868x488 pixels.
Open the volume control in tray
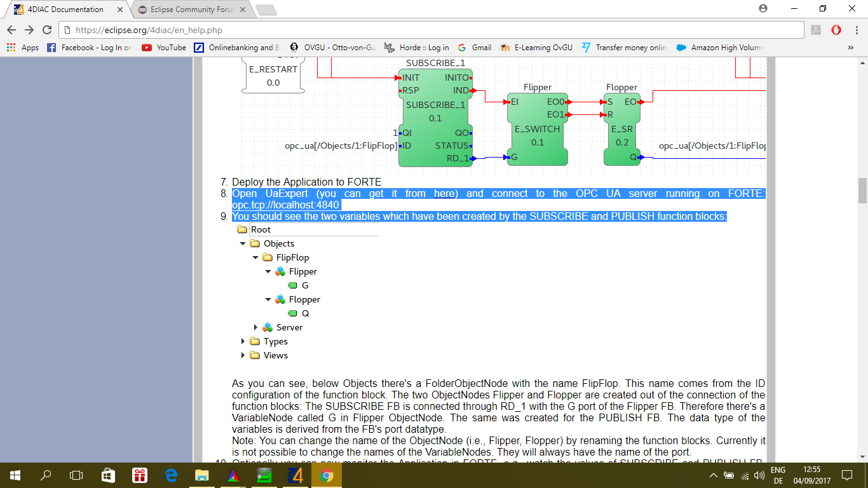pyautogui.click(x=759, y=475)
